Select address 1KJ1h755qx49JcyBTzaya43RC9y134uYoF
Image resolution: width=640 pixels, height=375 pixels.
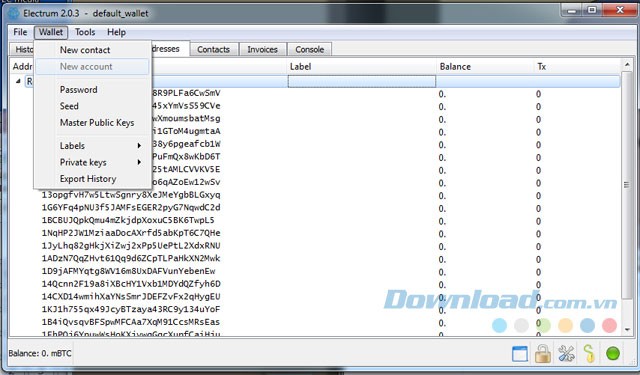point(131,309)
